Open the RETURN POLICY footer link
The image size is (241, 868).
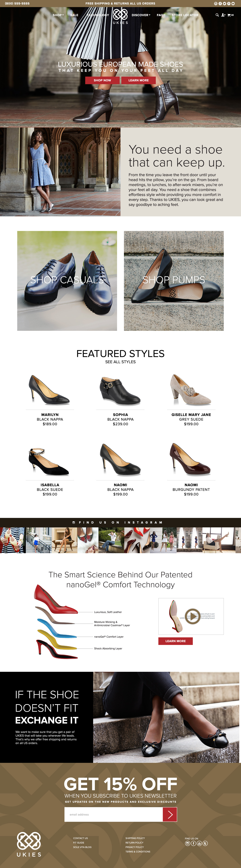[x=134, y=842]
